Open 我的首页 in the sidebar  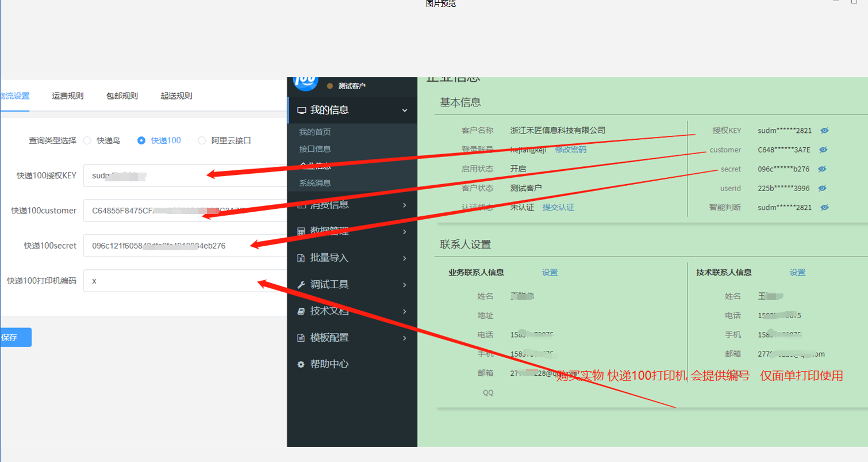[x=315, y=132]
